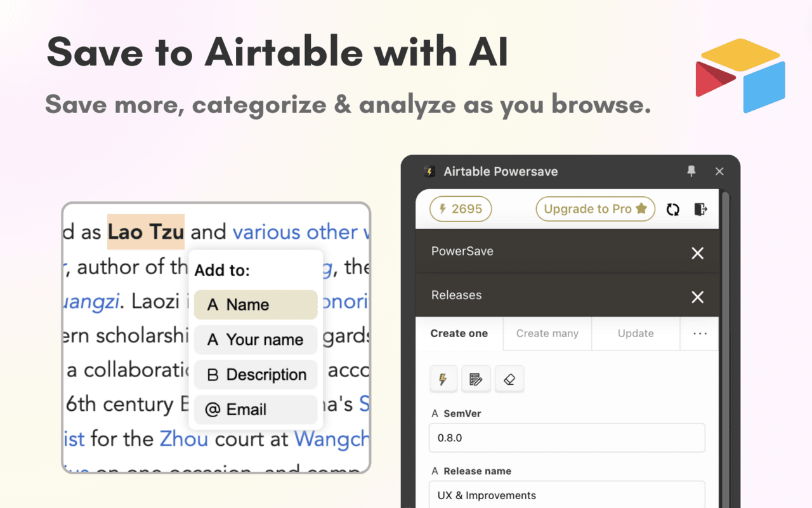The width and height of the screenshot is (812, 508).
Task: Add selection to Description field
Action: click(x=256, y=375)
